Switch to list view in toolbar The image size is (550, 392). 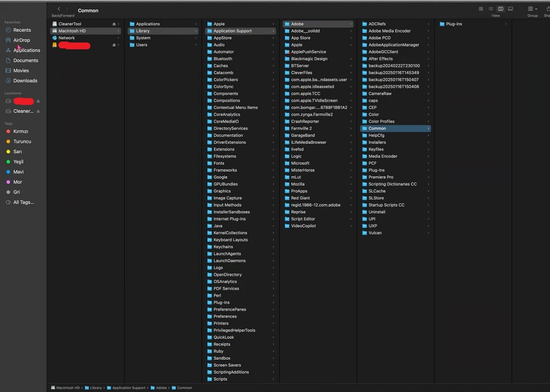[x=491, y=9]
